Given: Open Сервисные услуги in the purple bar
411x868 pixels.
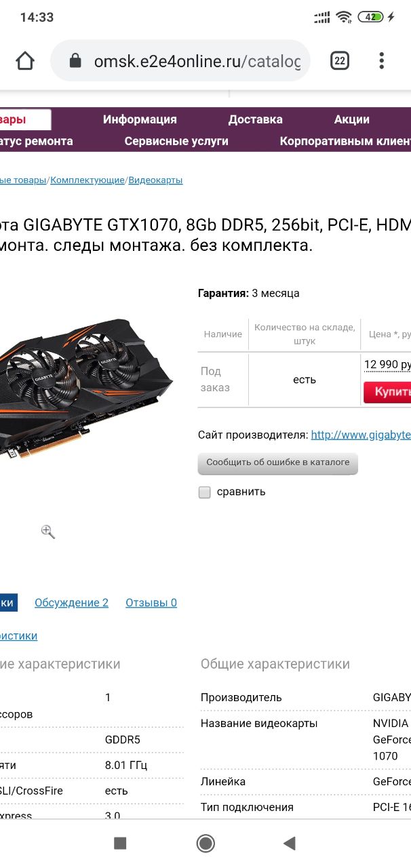Looking at the screenshot, I should pos(176,141).
